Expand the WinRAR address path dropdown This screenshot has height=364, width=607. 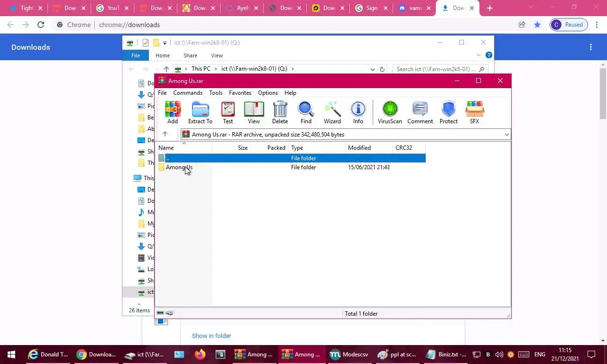pyautogui.click(x=506, y=135)
